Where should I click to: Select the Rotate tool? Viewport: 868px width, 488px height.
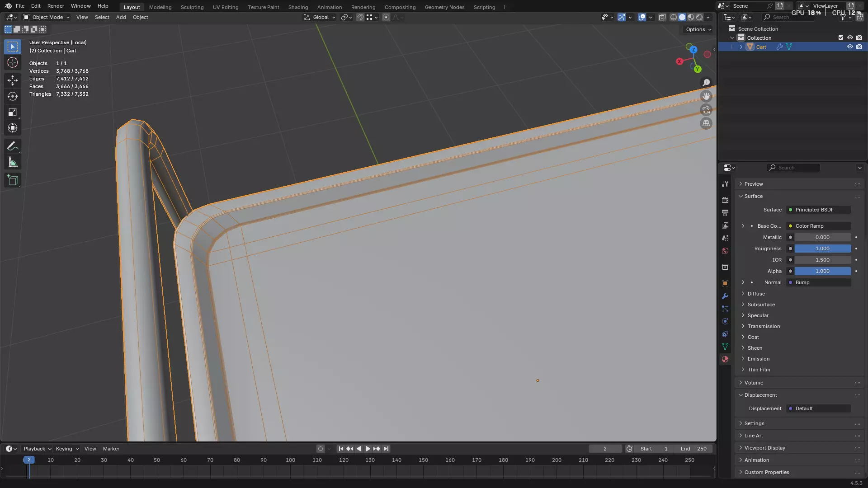13,96
